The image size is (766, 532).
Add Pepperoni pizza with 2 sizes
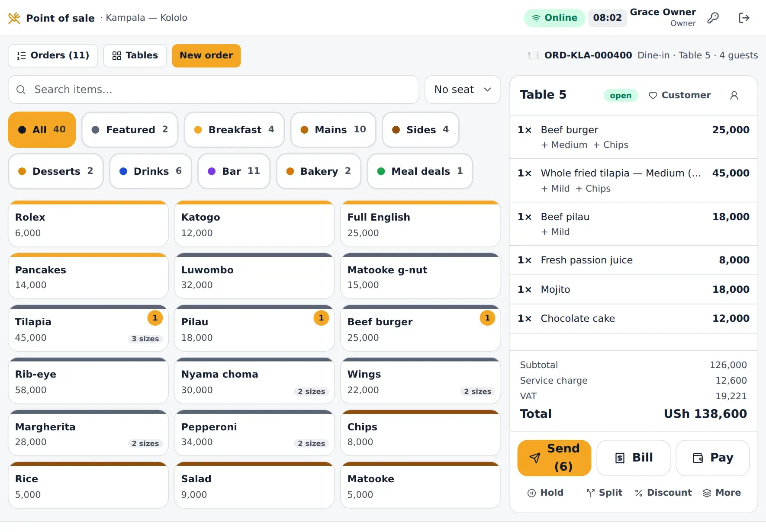pos(254,433)
